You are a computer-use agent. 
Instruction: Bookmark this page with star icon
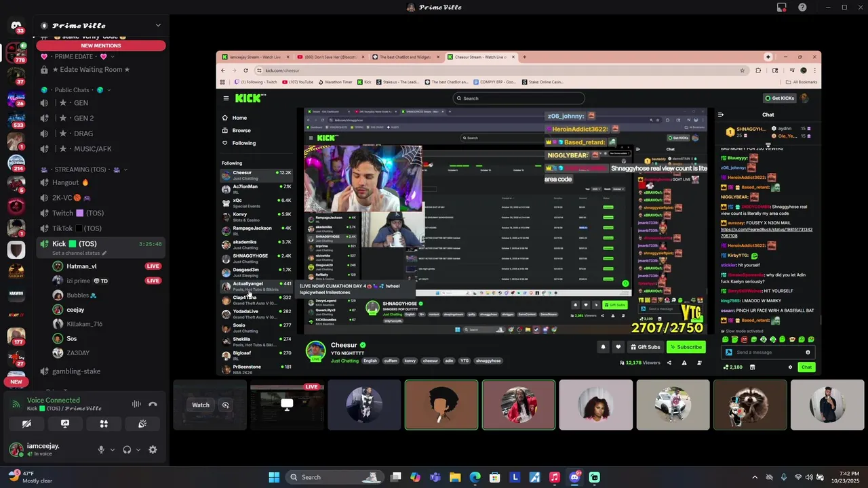pos(742,70)
